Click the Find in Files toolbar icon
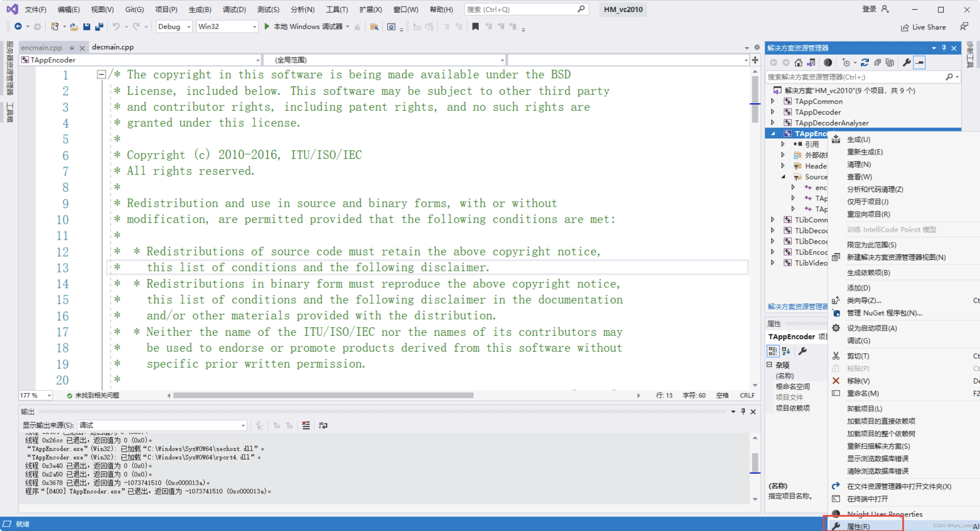980x531 pixels. coord(374,26)
